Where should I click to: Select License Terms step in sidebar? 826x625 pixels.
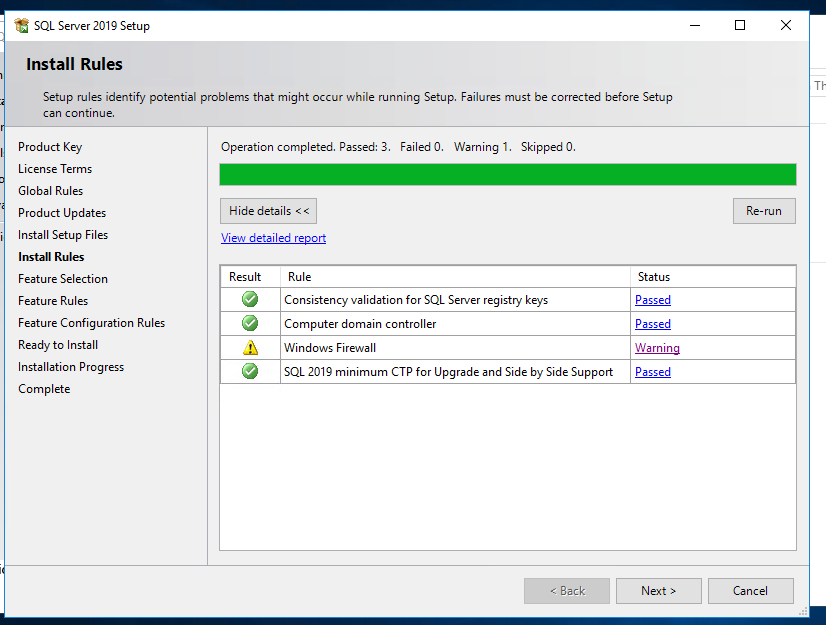55,169
